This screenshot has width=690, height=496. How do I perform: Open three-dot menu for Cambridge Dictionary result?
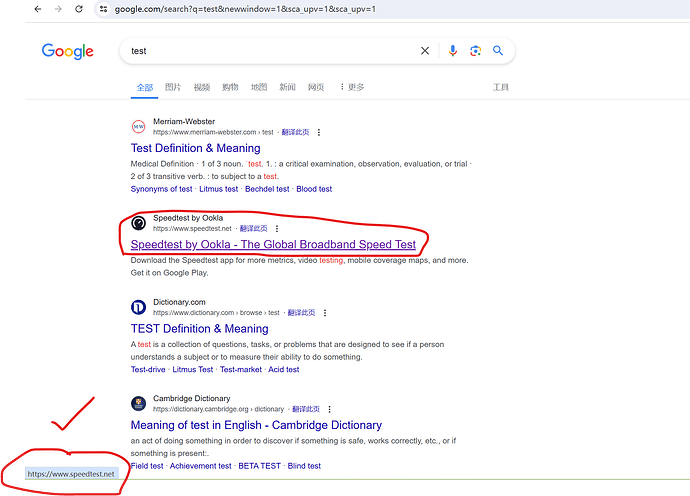point(330,409)
